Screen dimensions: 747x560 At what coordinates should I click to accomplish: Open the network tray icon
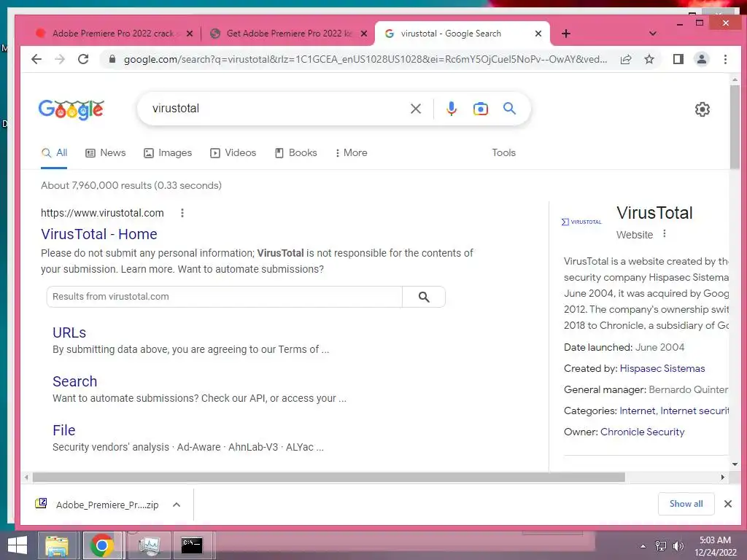point(660,546)
